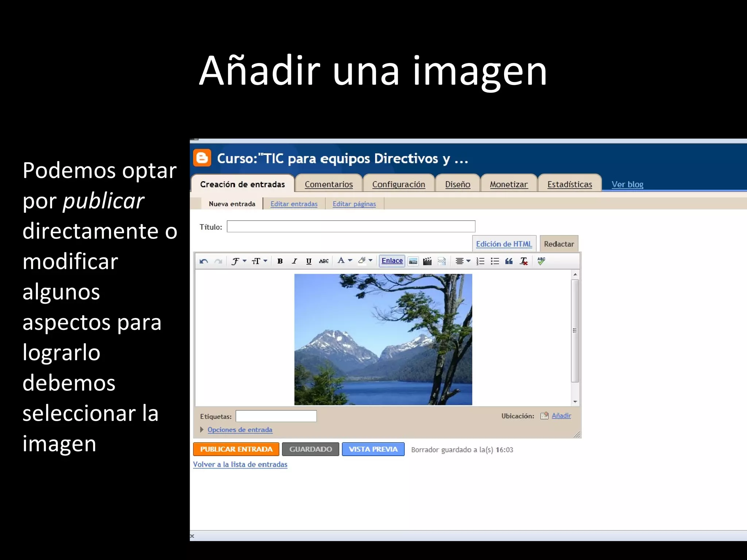Click the Ver blog link

(627, 184)
